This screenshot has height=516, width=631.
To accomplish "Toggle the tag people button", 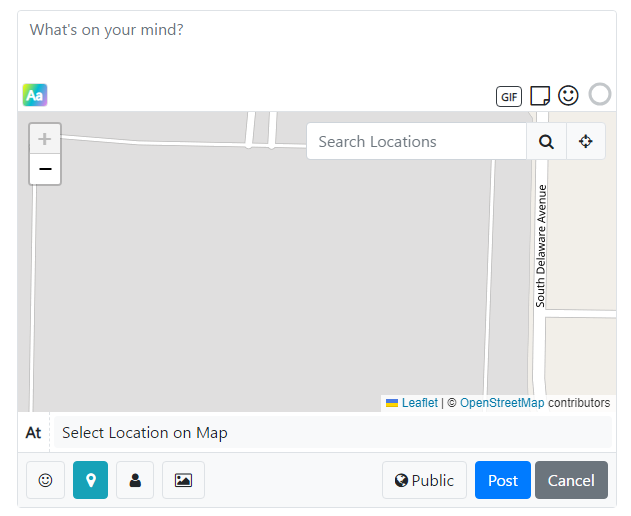I will [135, 480].
